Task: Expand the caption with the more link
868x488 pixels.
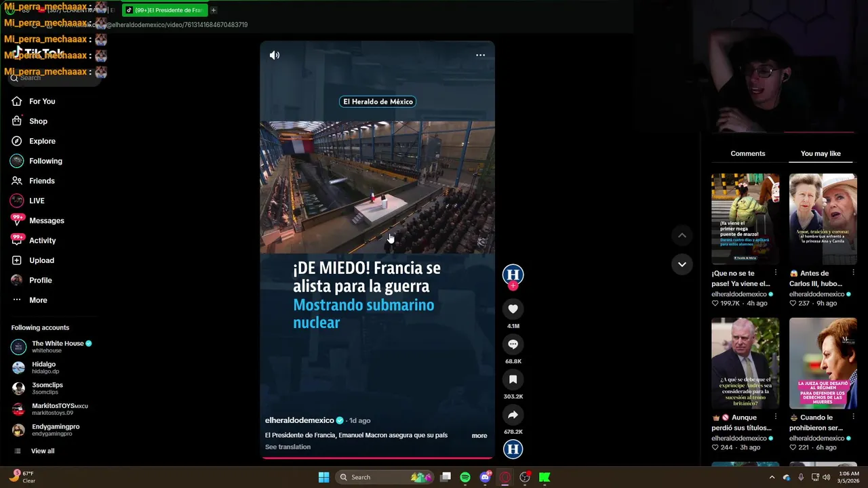Action: coord(479,436)
